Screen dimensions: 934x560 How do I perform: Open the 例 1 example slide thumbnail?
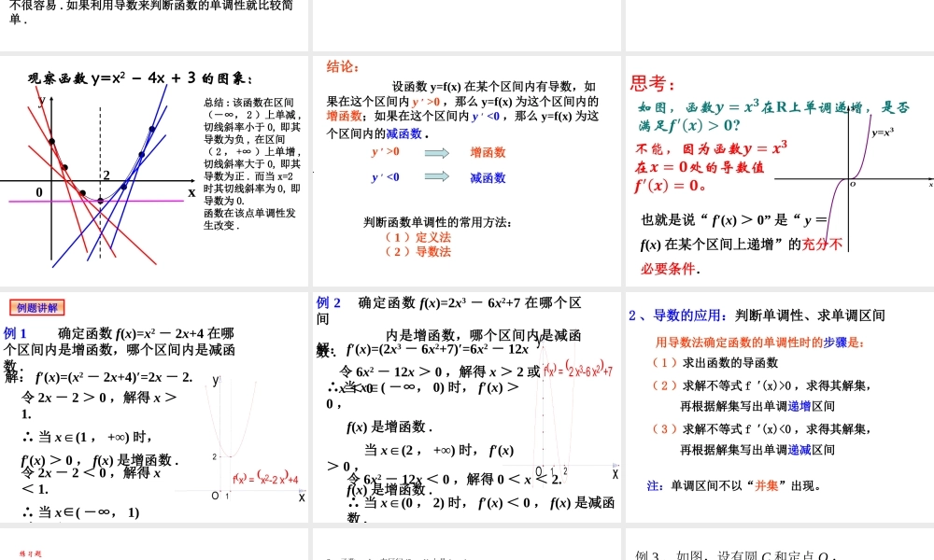pyautogui.click(x=154, y=407)
